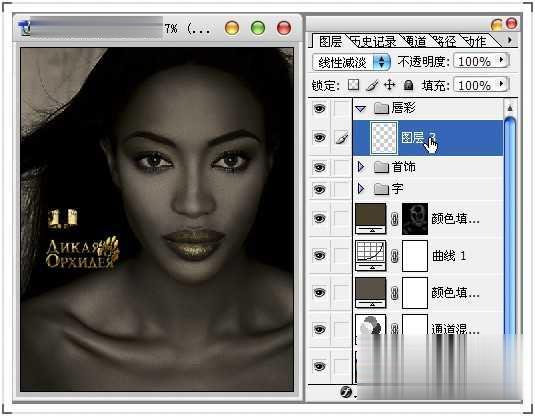Open the 不透明度 opacity slider arrow
Screen dimensions: 535x416
click(502, 60)
